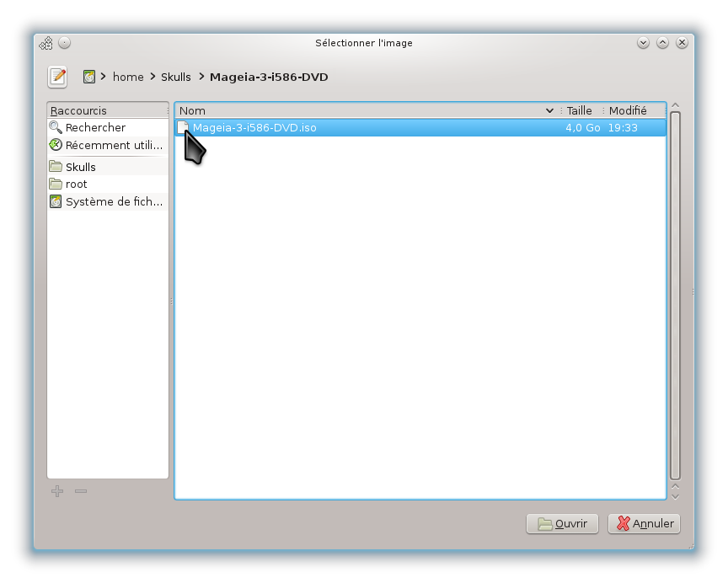Open the Rechercher search shortcut

coord(108,127)
